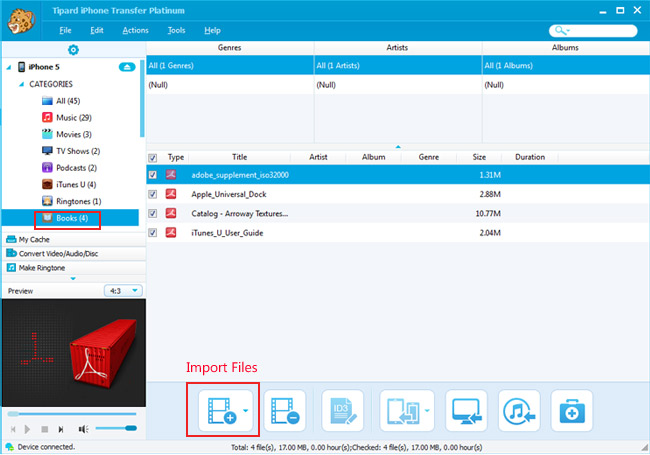
Task: Click the device-to-device transfer icon
Action: click(403, 410)
